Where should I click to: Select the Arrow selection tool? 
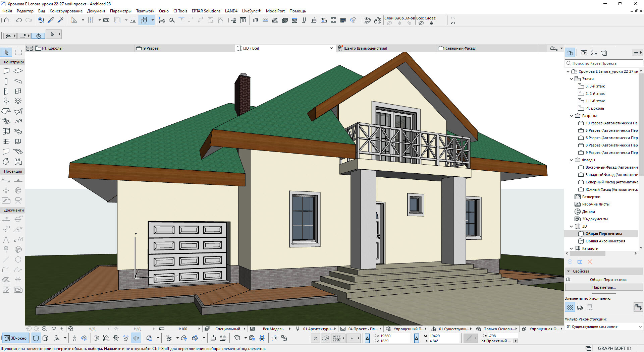point(6,52)
